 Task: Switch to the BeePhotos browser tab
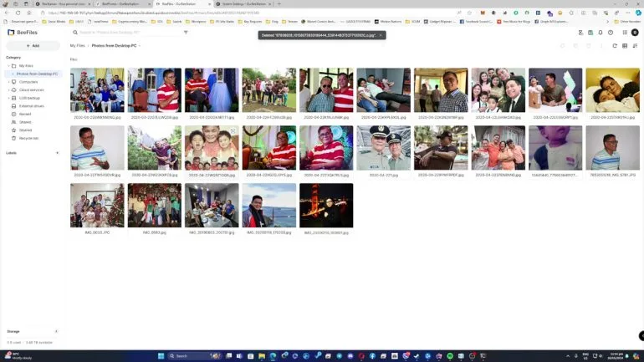123,3
